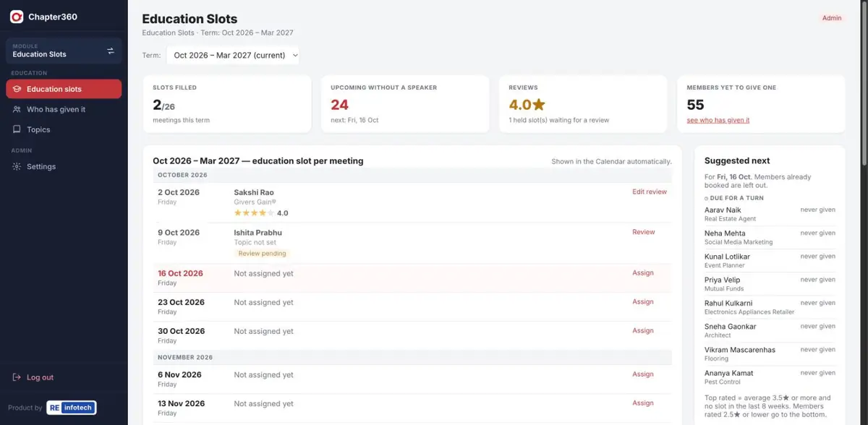The width and height of the screenshot is (868, 425).
Task: Assign a speaker for 13 Nov 2026
Action: coord(643,403)
